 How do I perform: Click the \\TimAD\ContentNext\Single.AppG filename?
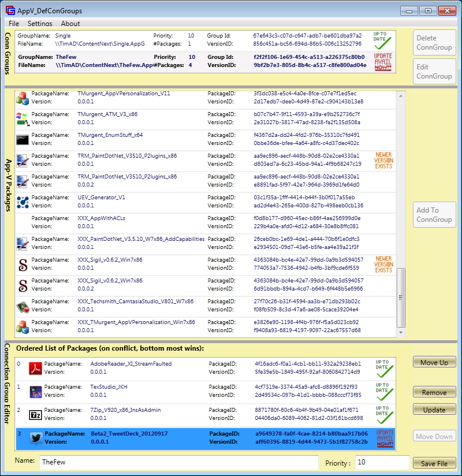[100, 44]
